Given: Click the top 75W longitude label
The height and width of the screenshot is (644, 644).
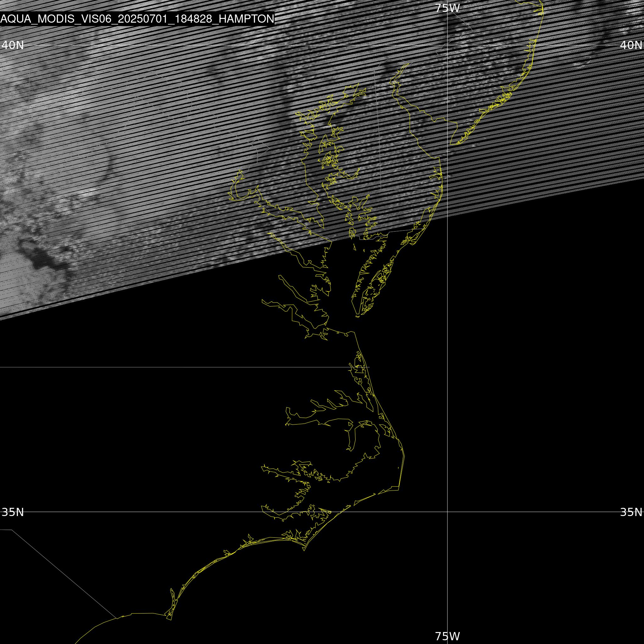Looking at the screenshot, I should [x=447, y=8].
